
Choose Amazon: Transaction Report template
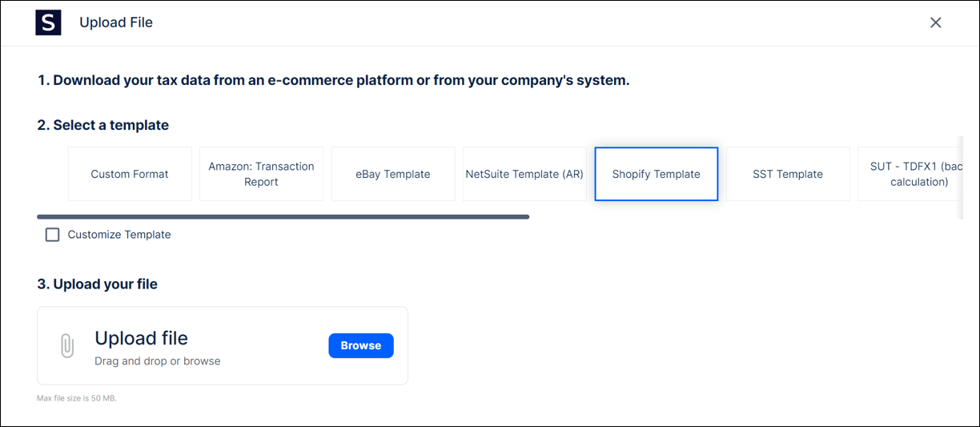pyautogui.click(x=261, y=174)
